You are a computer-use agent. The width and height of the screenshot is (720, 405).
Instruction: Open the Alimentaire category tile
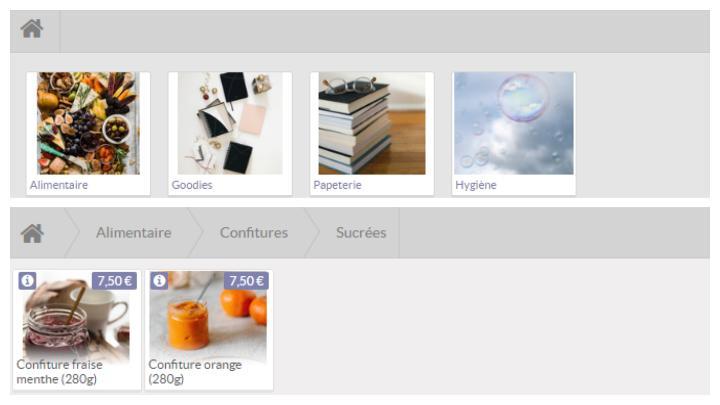[x=88, y=133]
